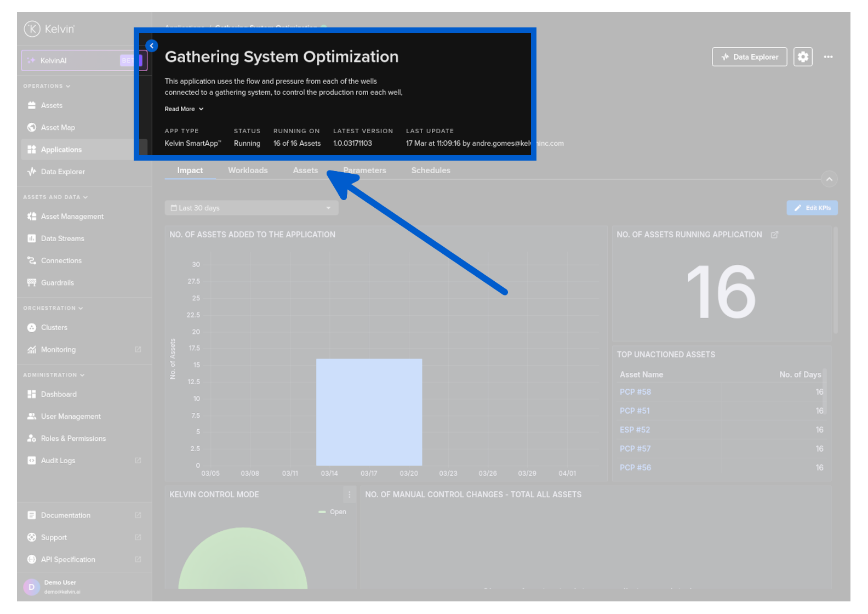Open the three-dots more options menu
Image resolution: width=868 pixels, height=614 pixels.
tap(828, 57)
